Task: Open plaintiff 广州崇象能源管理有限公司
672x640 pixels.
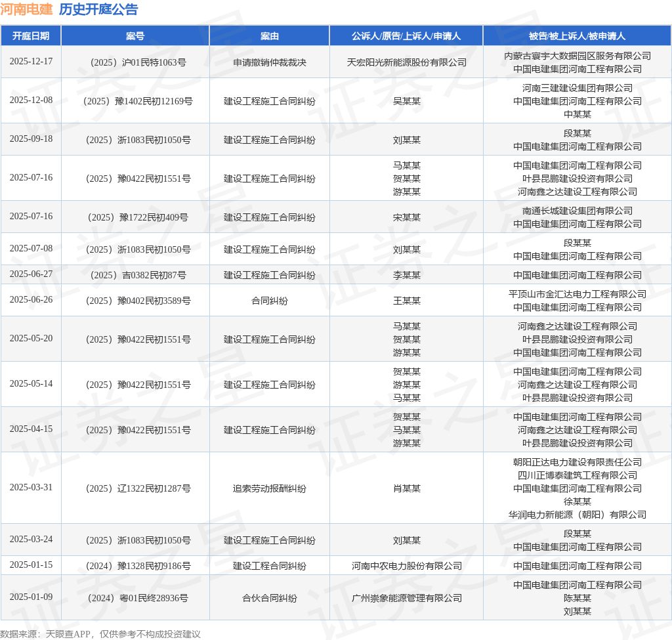Action: click(x=406, y=598)
